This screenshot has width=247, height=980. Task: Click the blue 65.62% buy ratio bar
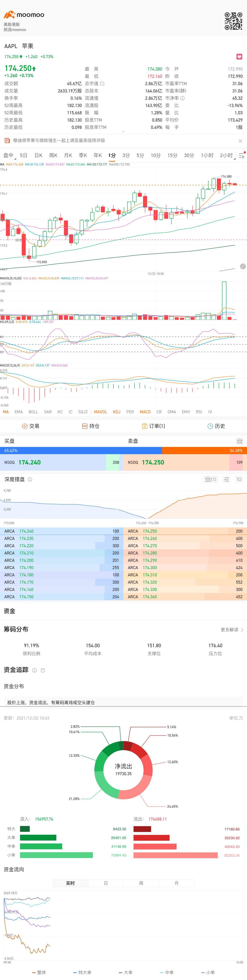tap(81, 450)
